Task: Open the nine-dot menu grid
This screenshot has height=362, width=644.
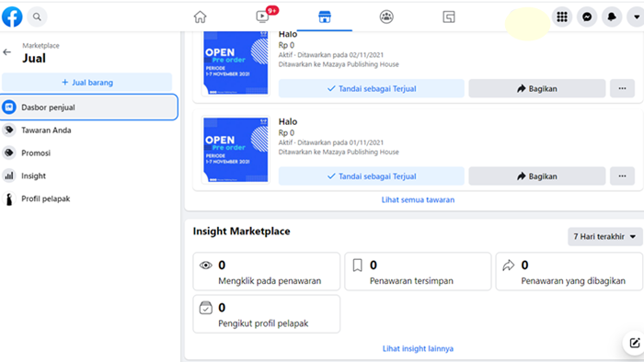Action: [562, 17]
